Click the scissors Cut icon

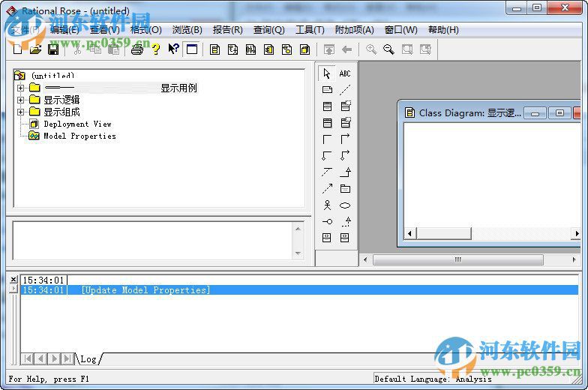pos(77,49)
